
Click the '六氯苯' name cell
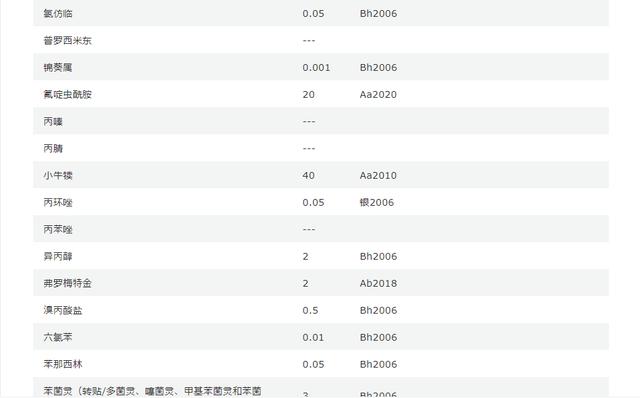[x=58, y=337]
